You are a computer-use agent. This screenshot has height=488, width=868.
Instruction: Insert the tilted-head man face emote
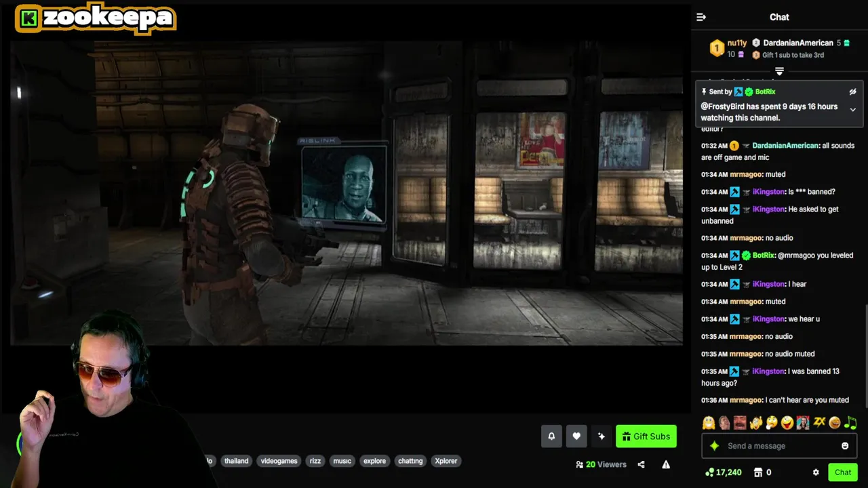[x=724, y=423]
